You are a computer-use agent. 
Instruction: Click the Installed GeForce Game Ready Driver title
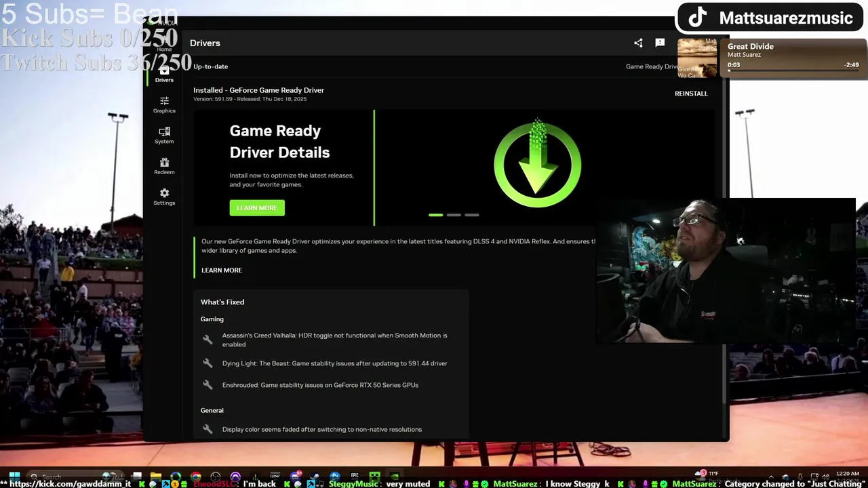point(258,90)
